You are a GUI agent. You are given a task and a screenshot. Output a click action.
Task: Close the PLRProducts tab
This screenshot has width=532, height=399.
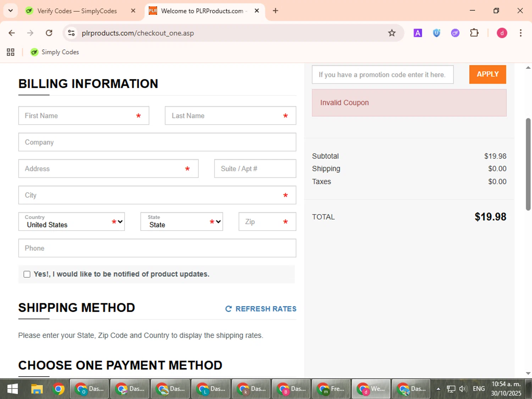257,11
